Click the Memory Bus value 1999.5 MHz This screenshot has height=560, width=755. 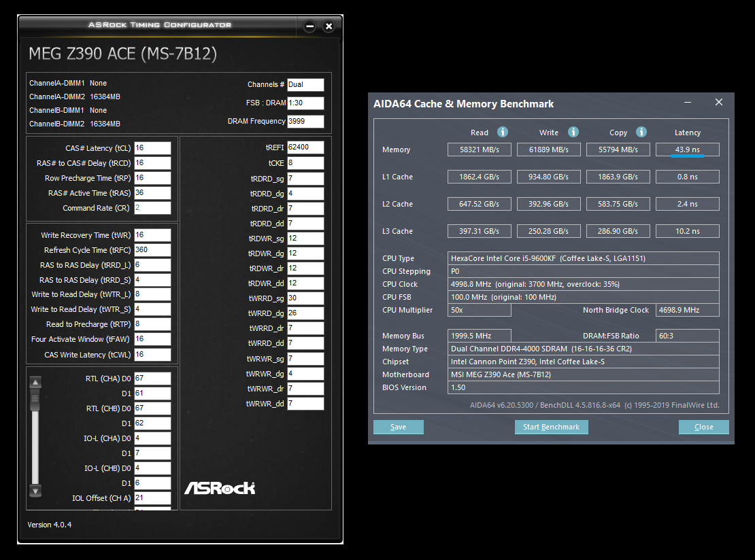(479, 336)
